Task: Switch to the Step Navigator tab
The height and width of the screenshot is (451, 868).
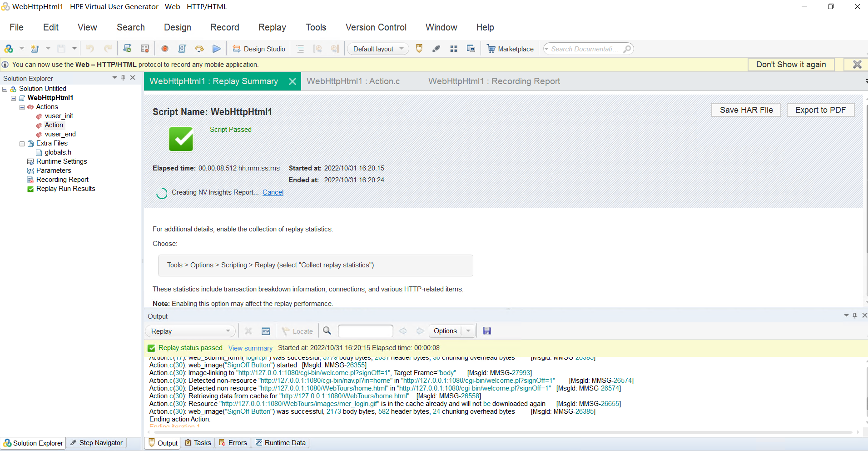Action: point(97,443)
